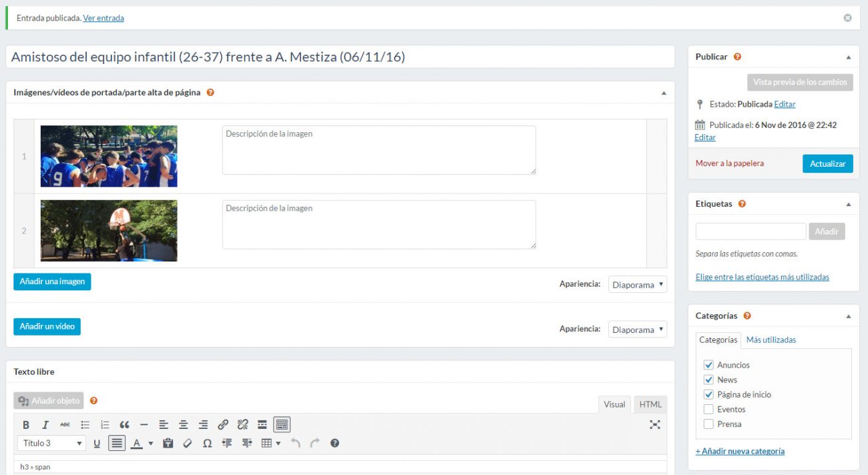The width and height of the screenshot is (868, 475).
Task: Align text right
Action: coord(203,424)
